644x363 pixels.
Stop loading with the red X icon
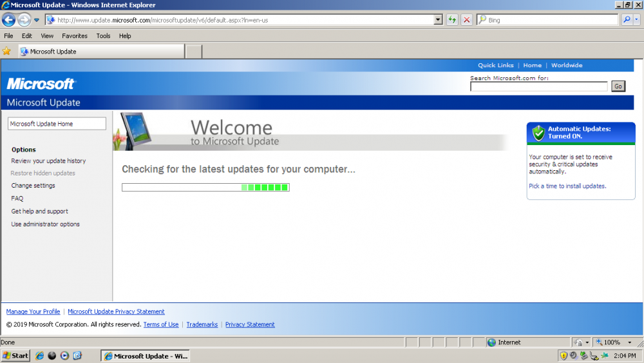[x=466, y=20]
